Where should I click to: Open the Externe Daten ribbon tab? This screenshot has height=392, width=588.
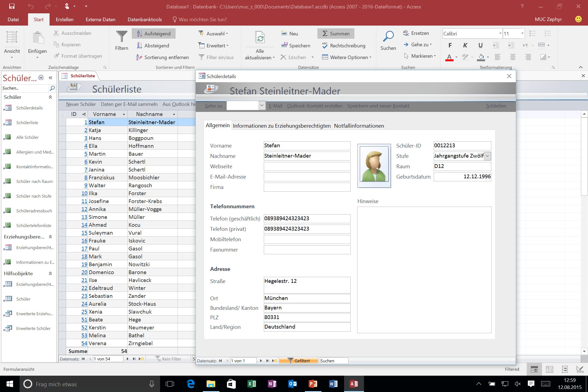tap(100, 20)
